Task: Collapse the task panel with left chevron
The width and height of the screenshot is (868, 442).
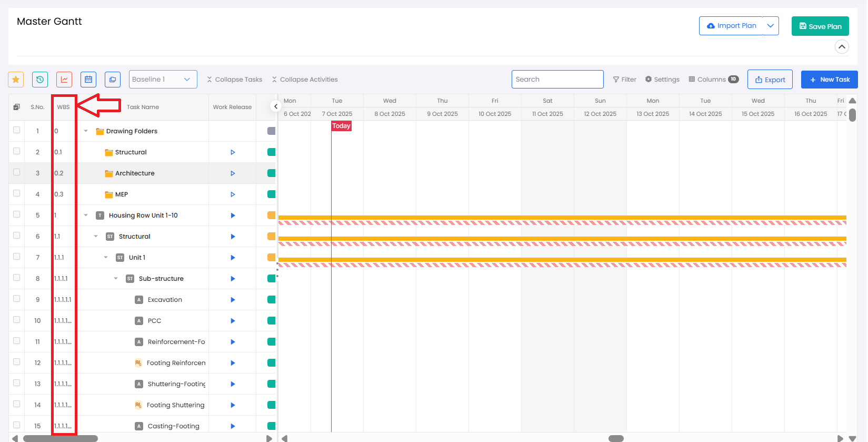Action: [275, 106]
